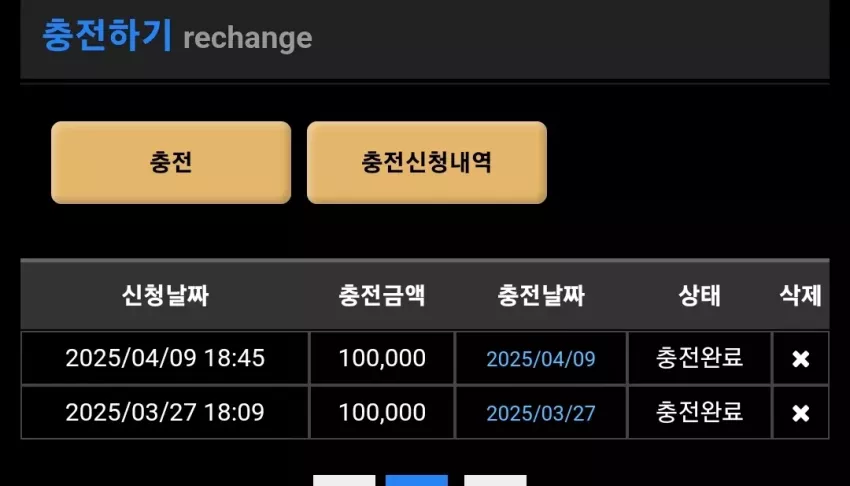Open the 충전 tab button
The image size is (850, 486).
coord(171,163)
